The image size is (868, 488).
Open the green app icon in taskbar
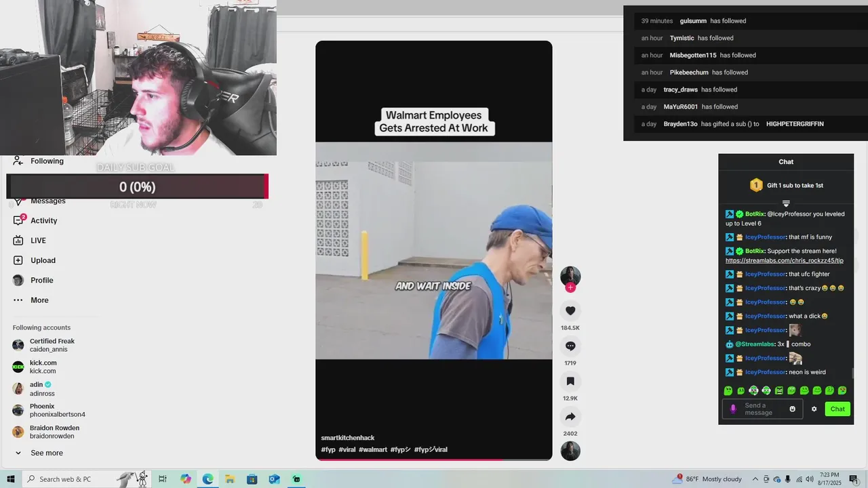pyautogui.click(x=296, y=479)
